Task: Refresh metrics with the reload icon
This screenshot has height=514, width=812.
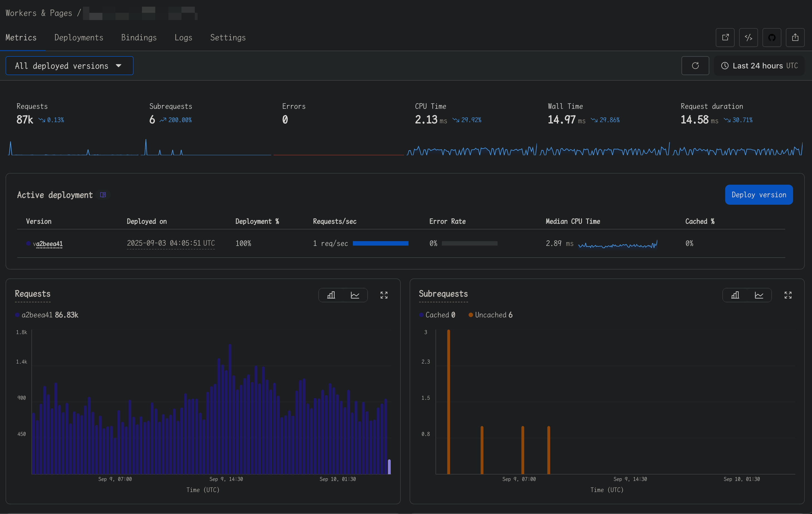Action: pyautogui.click(x=695, y=66)
